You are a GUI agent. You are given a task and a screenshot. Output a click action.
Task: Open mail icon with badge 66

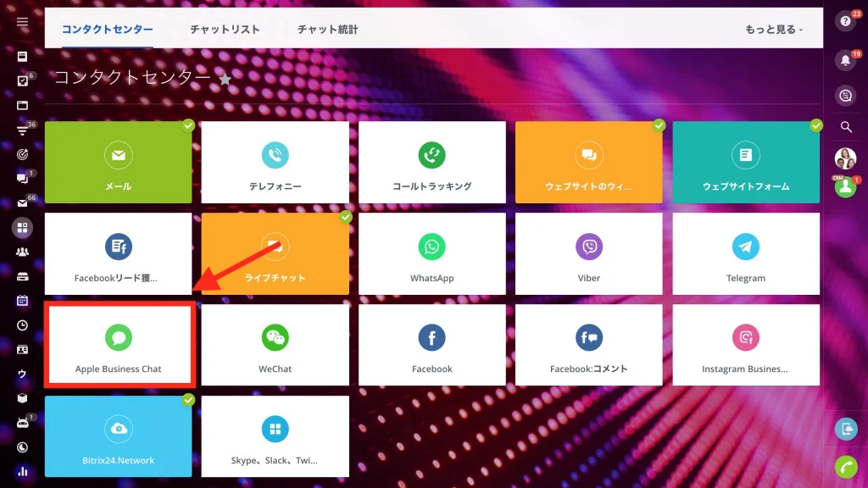[x=22, y=203]
